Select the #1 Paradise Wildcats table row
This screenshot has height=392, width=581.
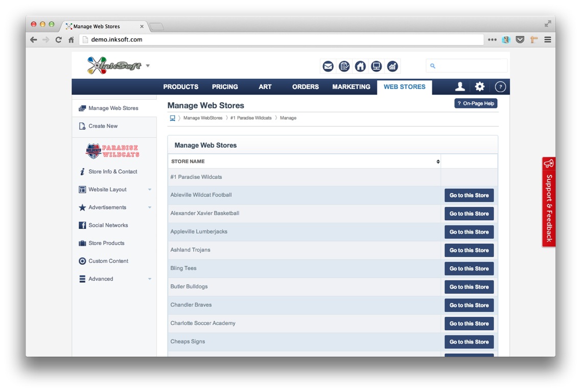[x=332, y=177]
